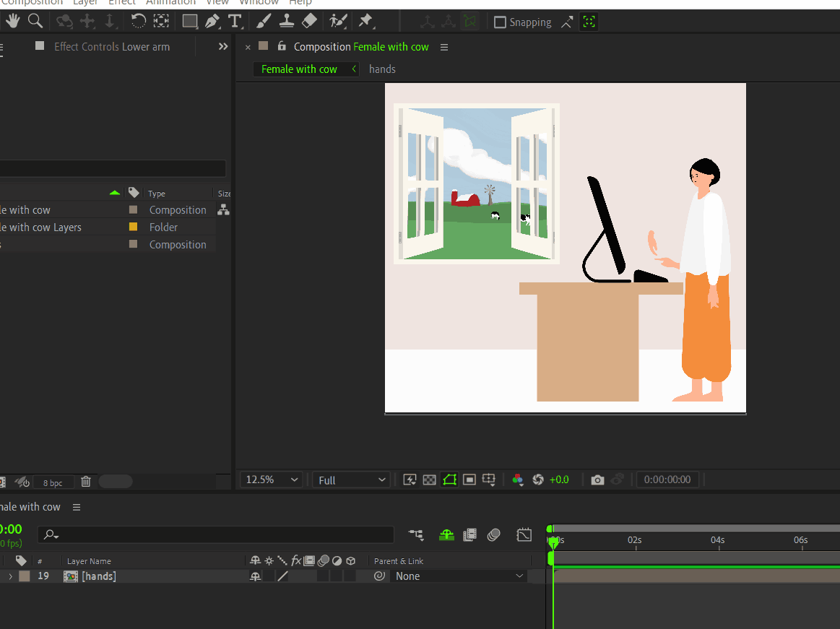The height and width of the screenshot is (629, 840).
Task: Select the Orbit camera tool
Action: pos(64,22)
